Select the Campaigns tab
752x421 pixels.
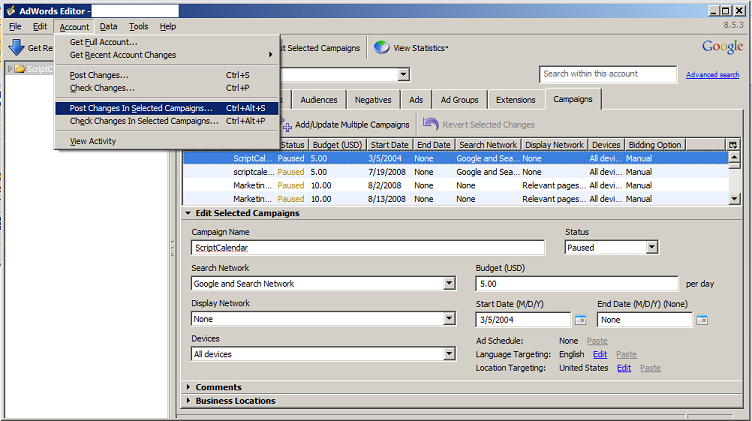tap(573, 99)
